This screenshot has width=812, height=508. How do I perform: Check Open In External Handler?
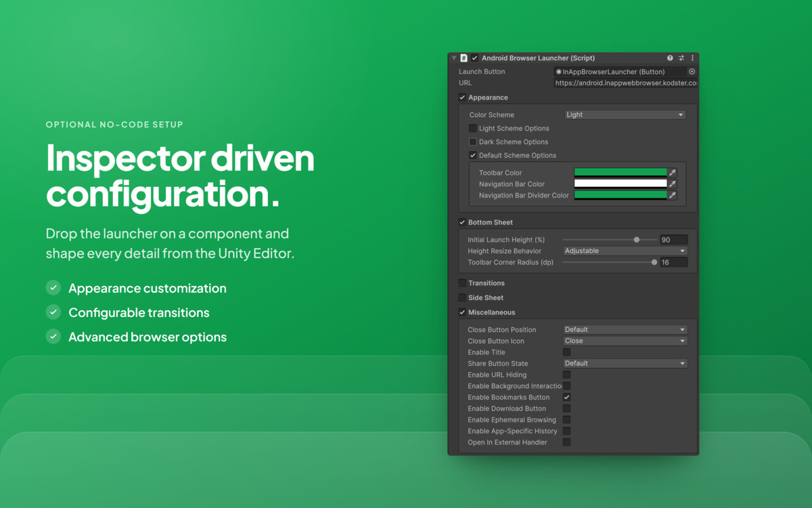[567, 442]
